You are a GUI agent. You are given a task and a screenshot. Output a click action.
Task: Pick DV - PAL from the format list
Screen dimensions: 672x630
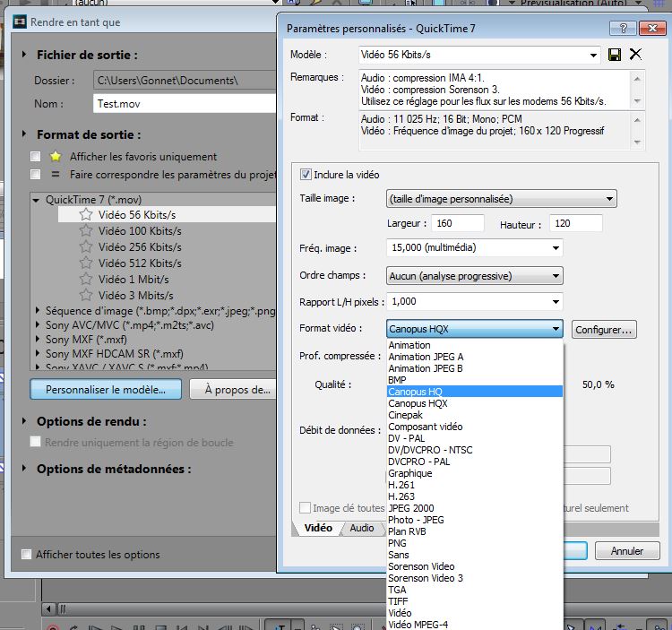click(474, 438)
